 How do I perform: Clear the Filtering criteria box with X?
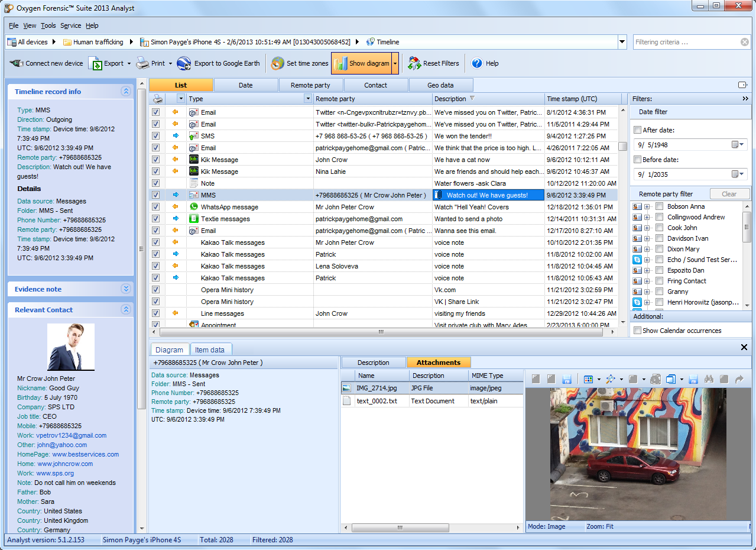(745, 42)
